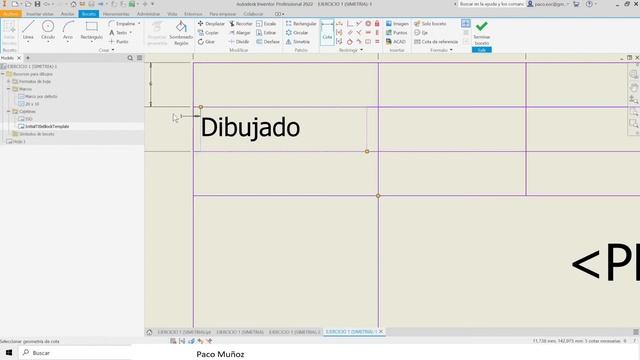Activate the Copiar tool

click(208, 33)
